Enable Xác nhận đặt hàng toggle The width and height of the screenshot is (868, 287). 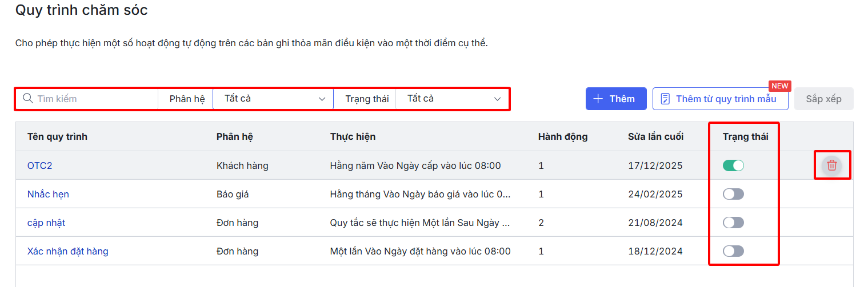click(x=733, y=251)
